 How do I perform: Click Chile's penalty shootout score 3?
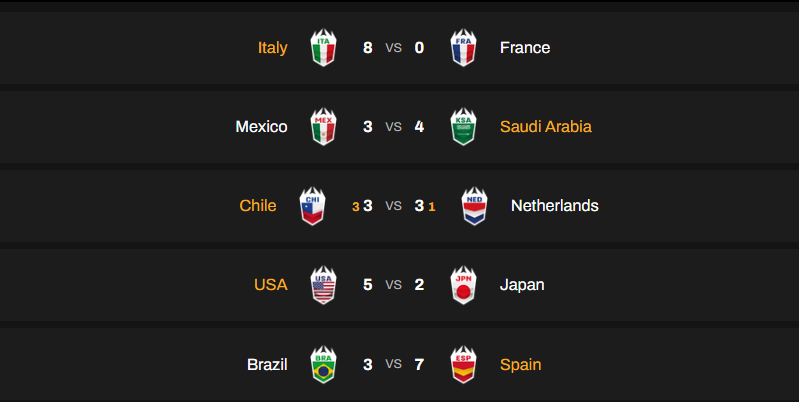click(356, 207)
